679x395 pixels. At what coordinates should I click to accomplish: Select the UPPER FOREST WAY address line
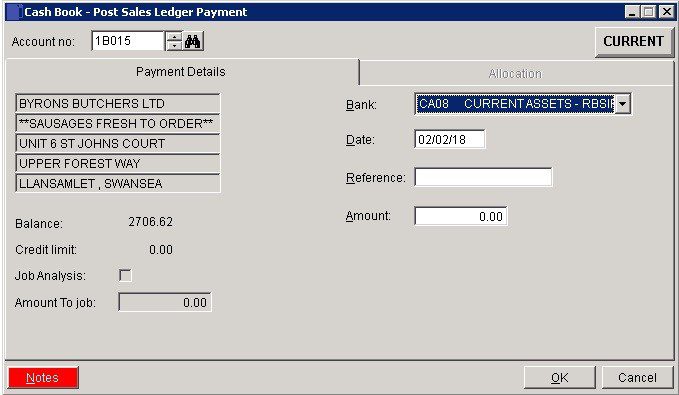(x=118, y=163)
